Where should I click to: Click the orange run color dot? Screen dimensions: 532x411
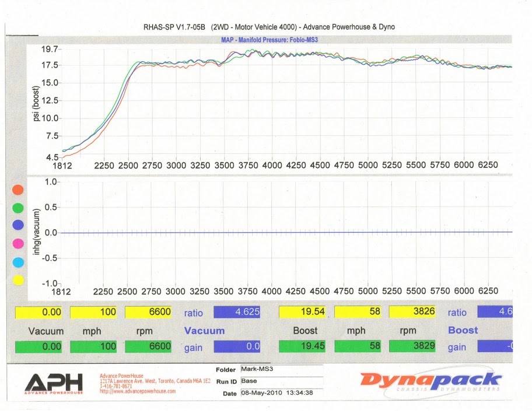pyautogui.click(x=18, y=189)
